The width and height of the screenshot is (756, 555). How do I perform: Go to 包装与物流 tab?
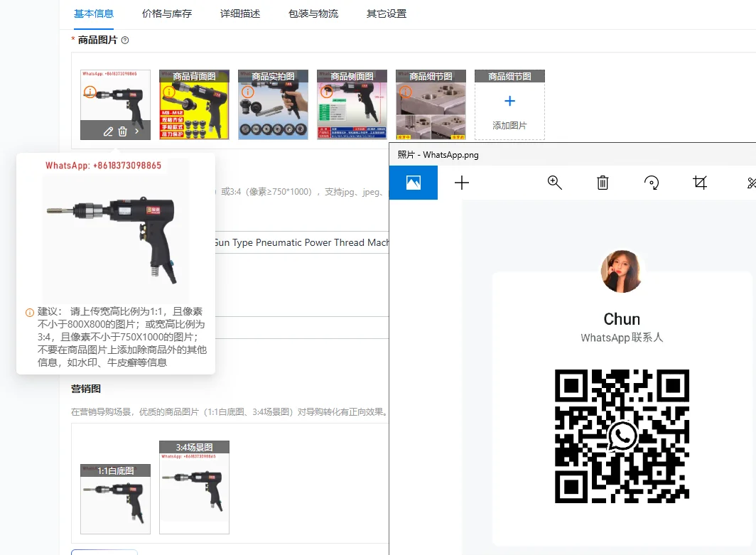coord(313,14)
